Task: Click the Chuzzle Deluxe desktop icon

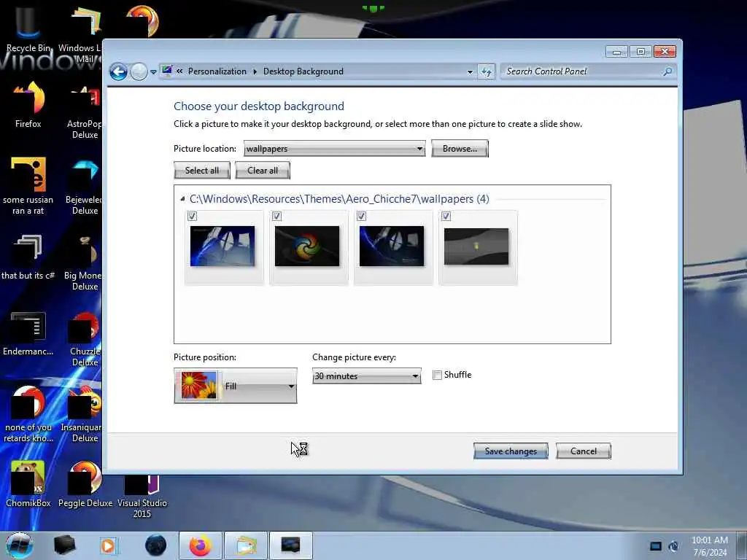Action: pos(85,339)
